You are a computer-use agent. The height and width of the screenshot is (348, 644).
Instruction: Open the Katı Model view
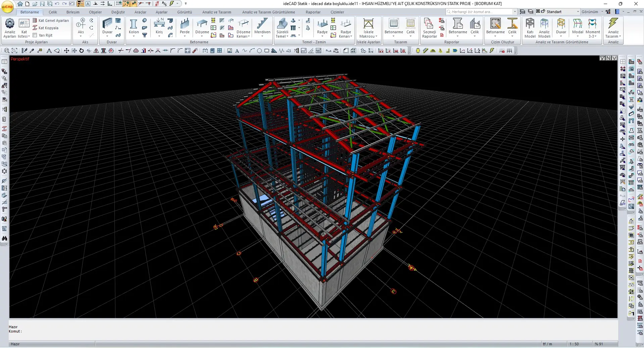point(530,28)
